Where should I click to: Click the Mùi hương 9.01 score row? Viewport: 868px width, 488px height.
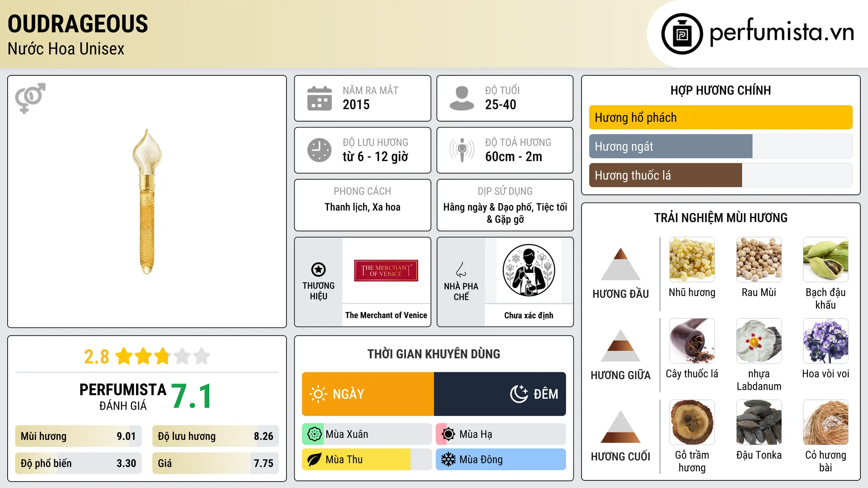pyautogui.click(x=78, y=436)
